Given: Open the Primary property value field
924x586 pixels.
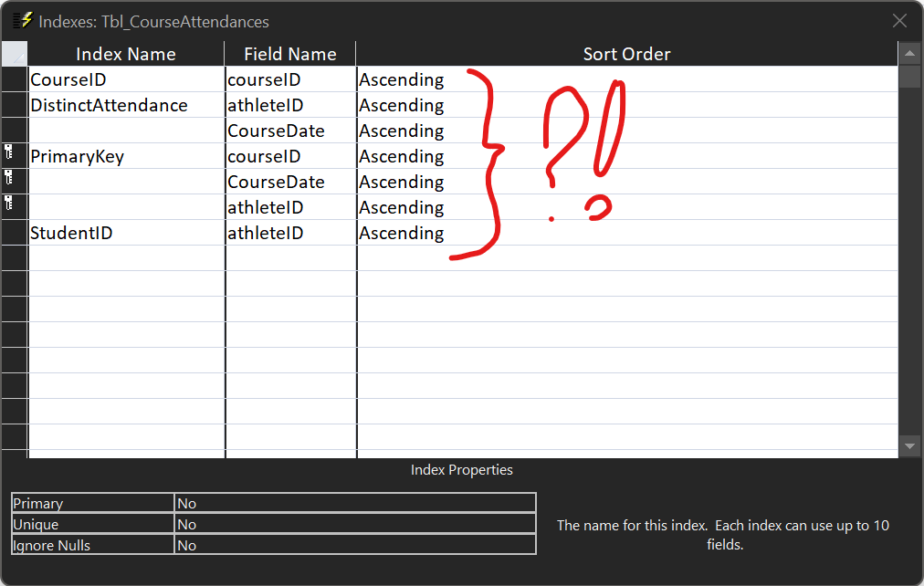Looking at the screenshot, I should [354, 503].
